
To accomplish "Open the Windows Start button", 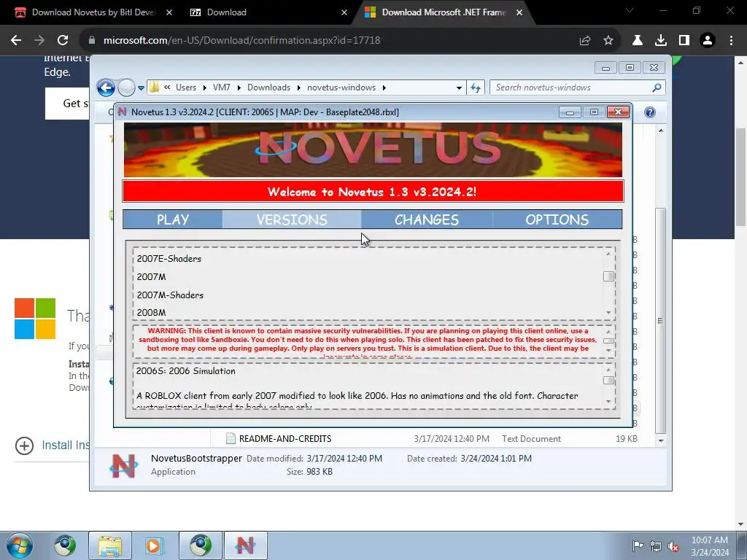I will point(20,545).
